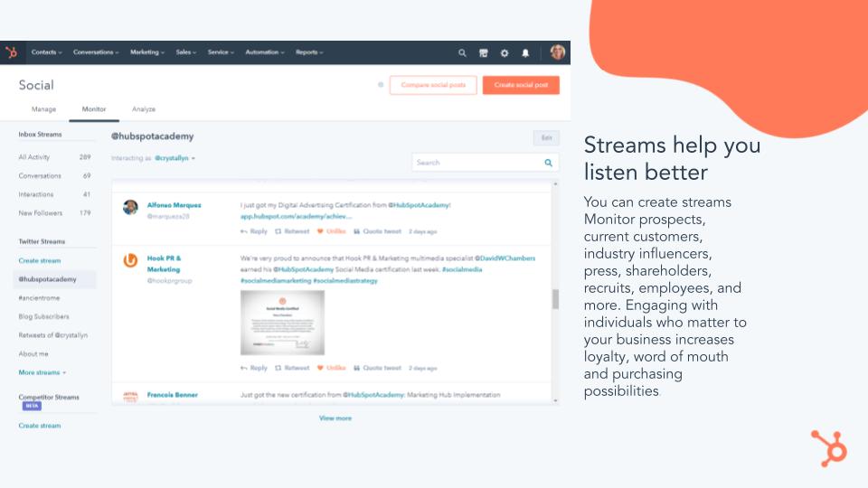Open the notifications bell
The width and height of the screenshot is (868, 488).
tap(525, 53)
